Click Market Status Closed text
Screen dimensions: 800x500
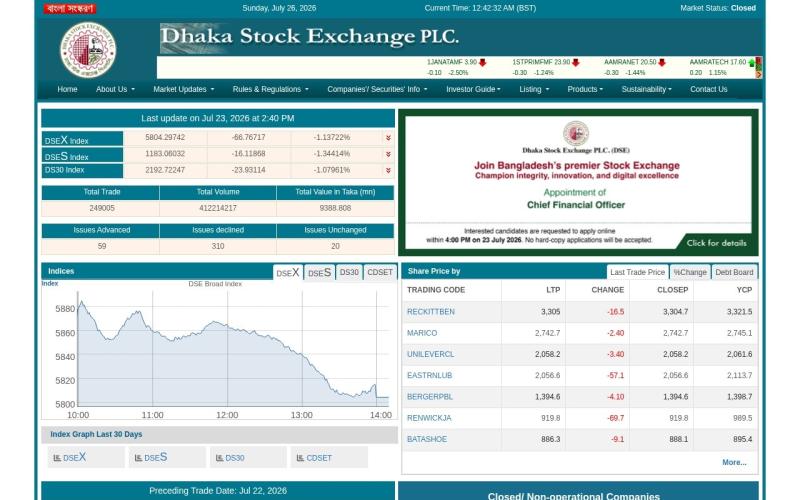coord(718,8)
